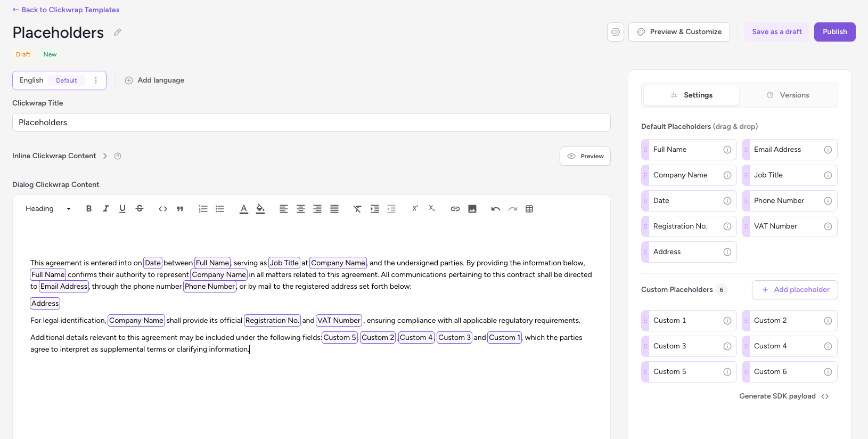Viewport: 868px width, 439px height.
Task: Click the Inline Clickwrap Content help icon
Action: (118, 156)
